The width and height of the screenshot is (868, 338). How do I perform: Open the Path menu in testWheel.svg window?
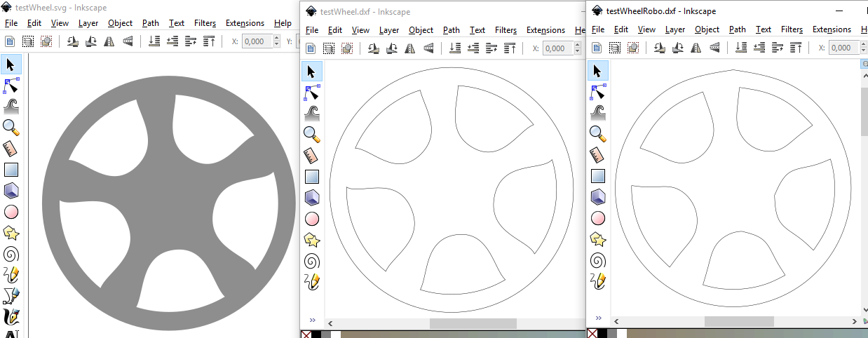(x=151, y=23)
